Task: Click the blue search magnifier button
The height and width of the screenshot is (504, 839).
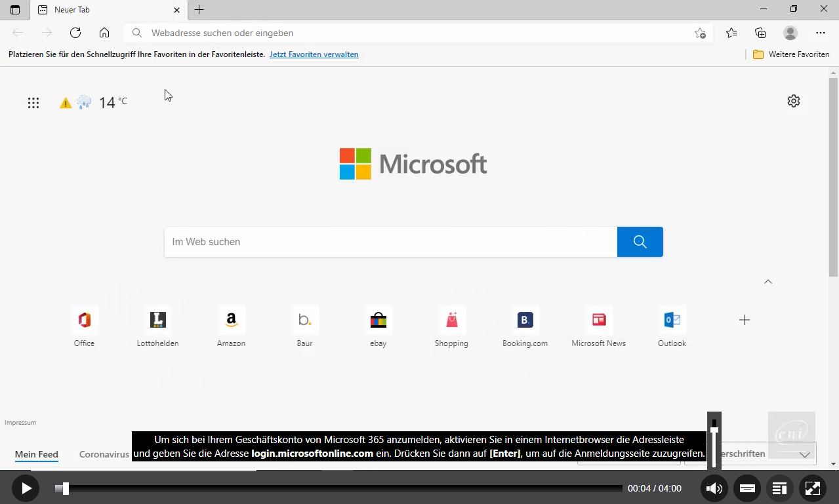Action: click(640, 242)
